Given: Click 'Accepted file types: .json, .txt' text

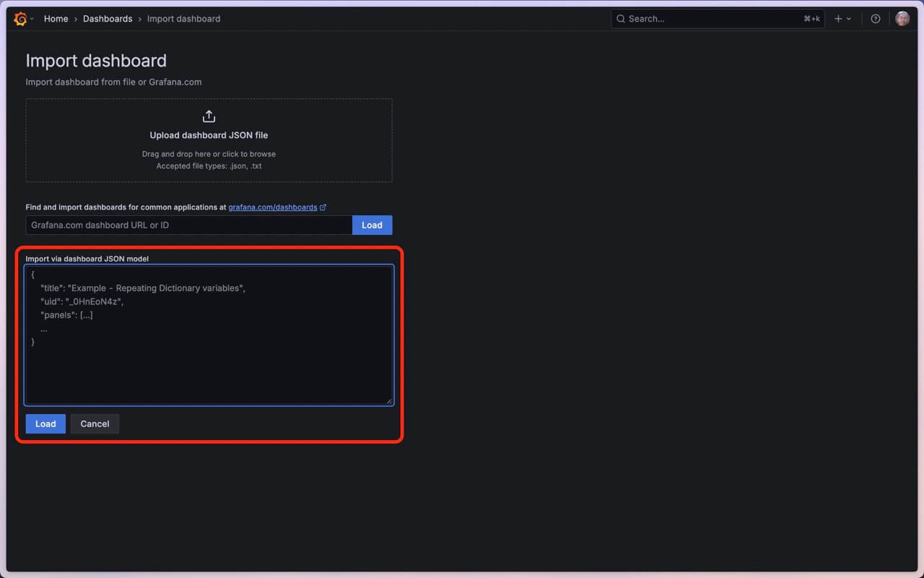Looking at the screenshot, I should (209, 166).
